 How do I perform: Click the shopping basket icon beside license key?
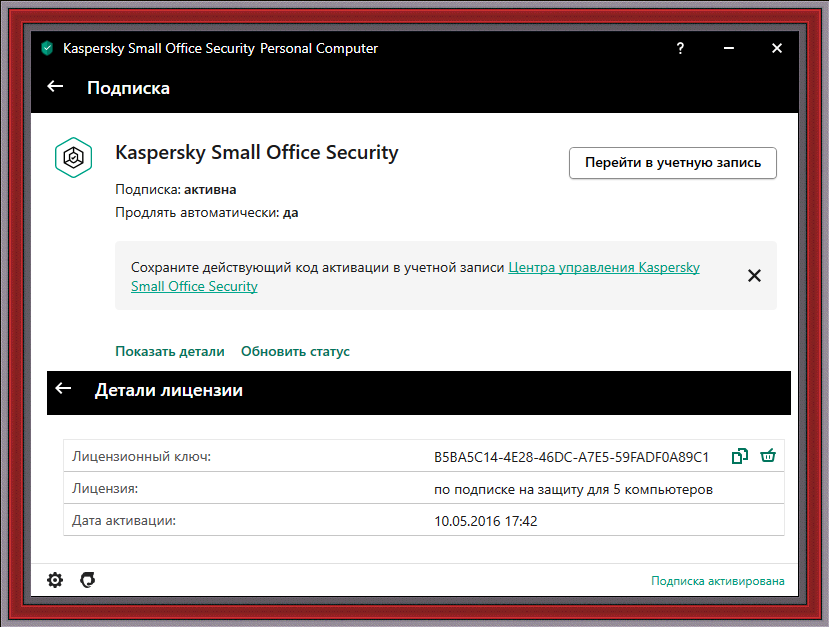point(768,455)
